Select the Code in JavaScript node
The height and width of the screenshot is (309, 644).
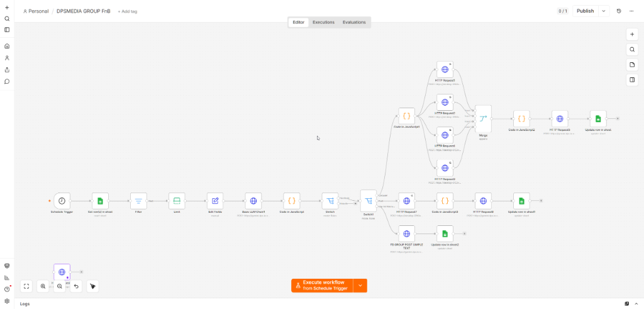click(292, 201)
